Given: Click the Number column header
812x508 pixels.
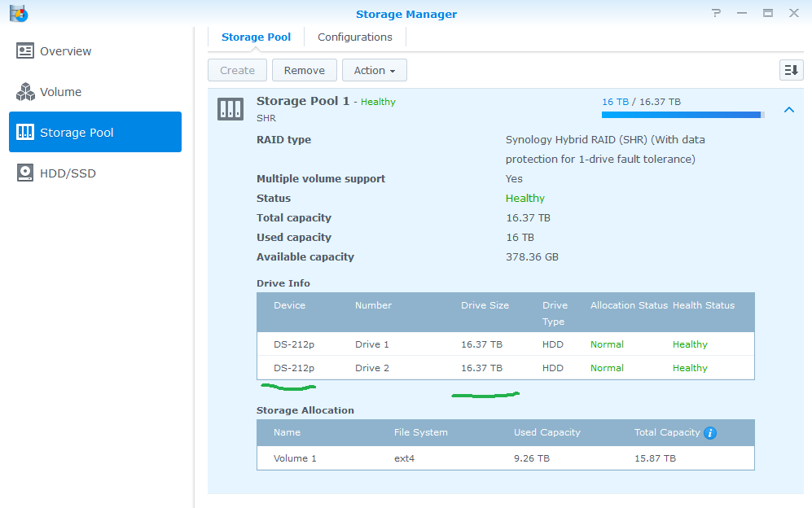Looking at the screenshot, I should [373, 305].
